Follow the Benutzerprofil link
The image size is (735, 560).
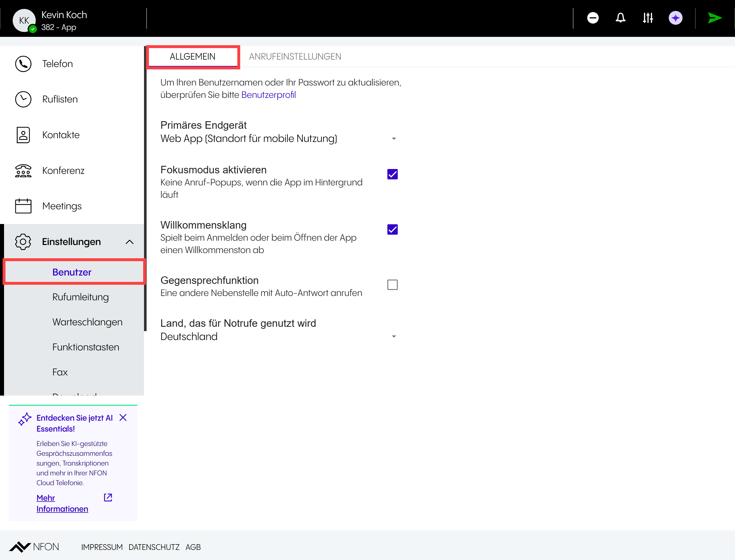click(x=268, y=95)
